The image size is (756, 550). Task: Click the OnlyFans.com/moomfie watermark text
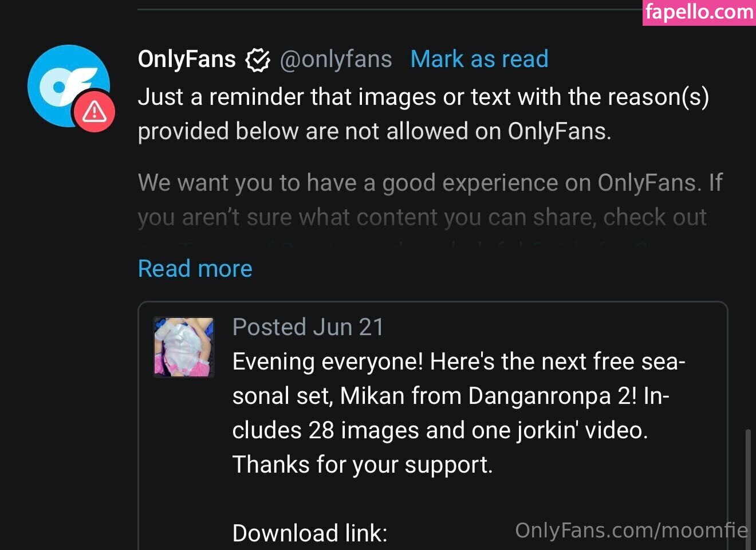pos(631,531)
